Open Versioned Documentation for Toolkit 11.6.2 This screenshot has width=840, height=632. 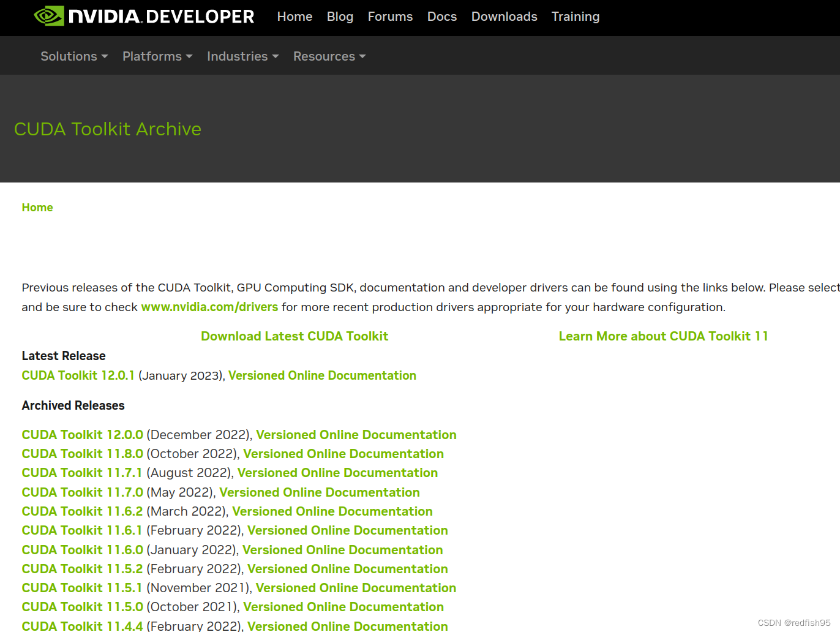pyautogui.click(x=332, y=511)
